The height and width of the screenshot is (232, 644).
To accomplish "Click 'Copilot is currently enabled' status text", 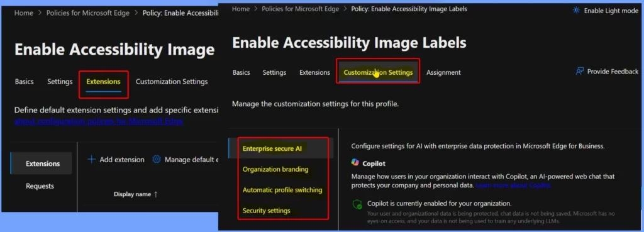I will (439, 203).
